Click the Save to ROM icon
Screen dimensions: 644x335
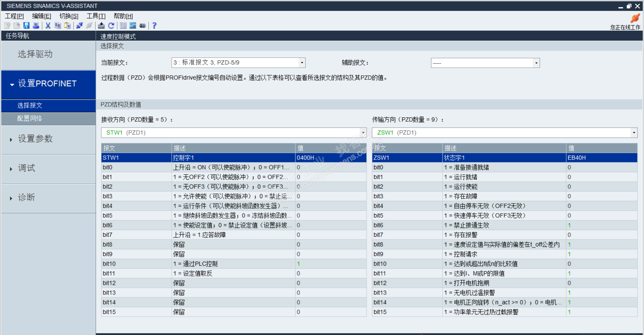101,25
